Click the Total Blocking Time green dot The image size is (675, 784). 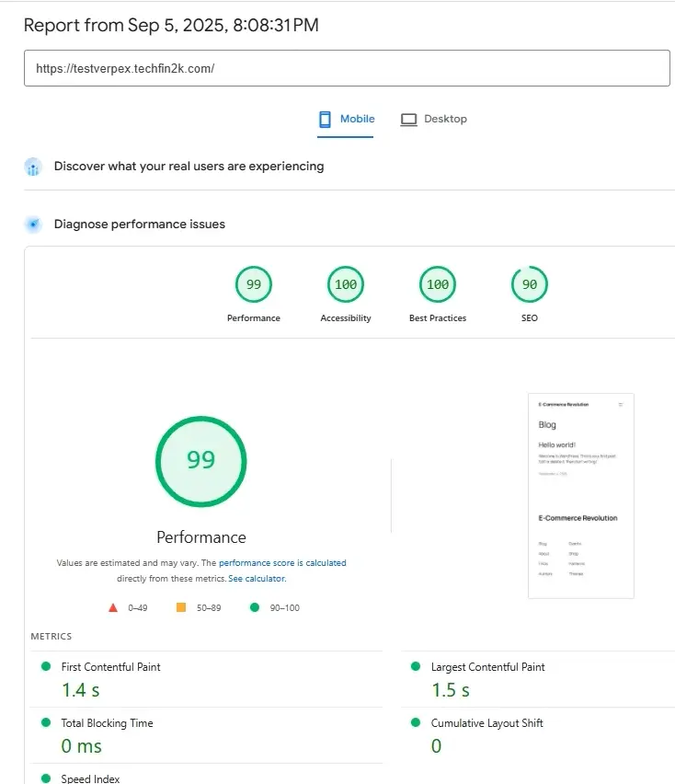click(46, 722)
